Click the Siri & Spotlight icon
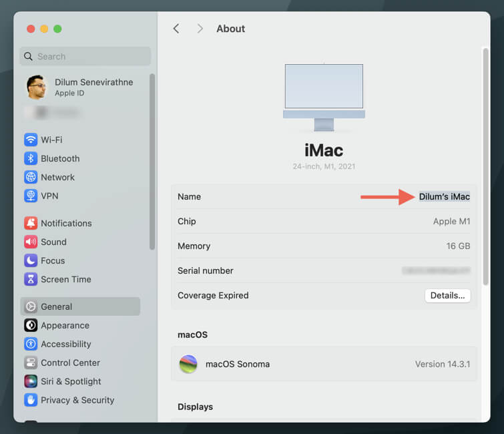Screen dimensions: 504x434 pyautogui.click(x=31, y=381)
